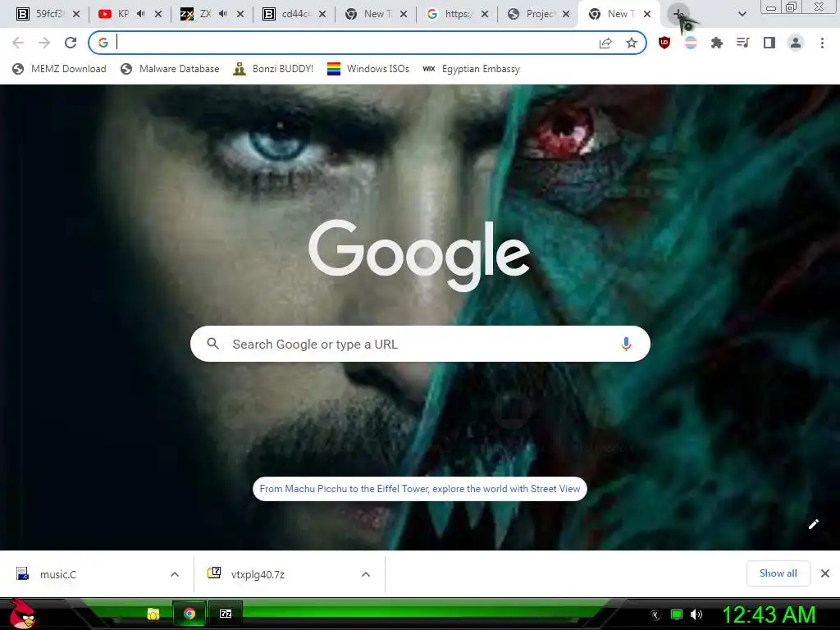840x630 pixels.
Task: Open the Windows ISOs bookmark
Action: pyautogui.click(x=368, y=69)
